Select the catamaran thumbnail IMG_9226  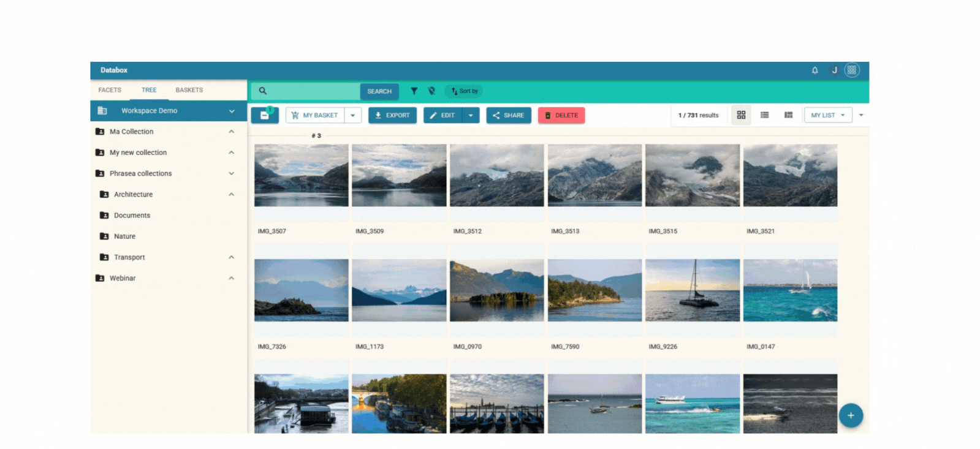[x=693, y=290]
